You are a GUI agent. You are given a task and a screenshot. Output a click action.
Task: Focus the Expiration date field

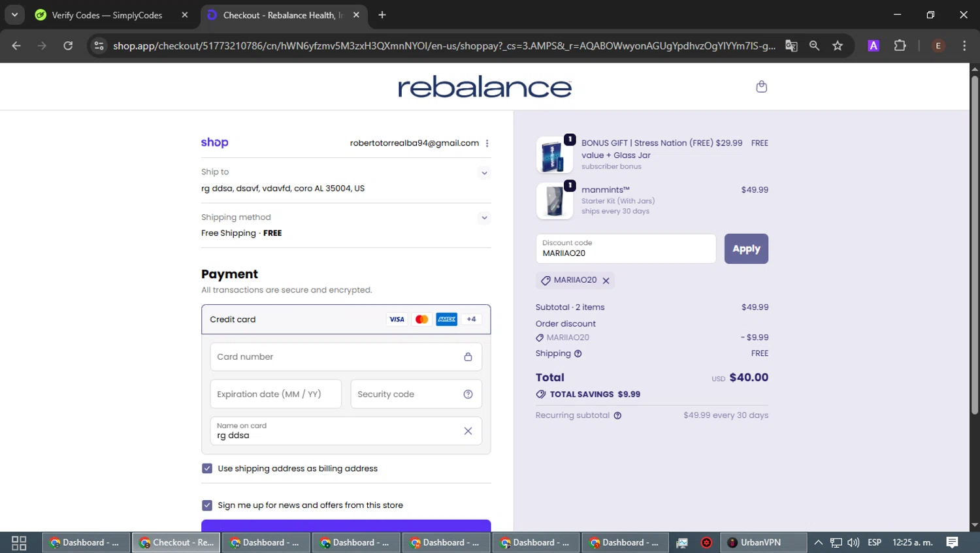(x=276, y=394)
